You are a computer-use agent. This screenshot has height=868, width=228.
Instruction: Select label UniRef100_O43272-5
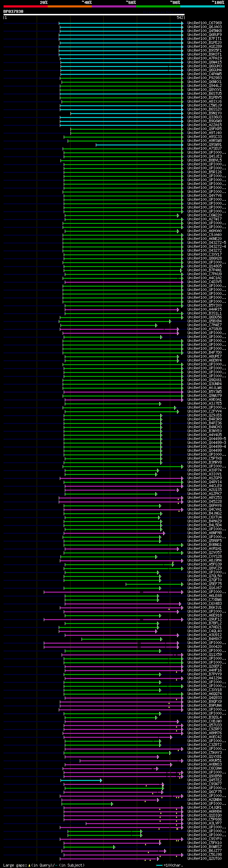click(207, 243)
